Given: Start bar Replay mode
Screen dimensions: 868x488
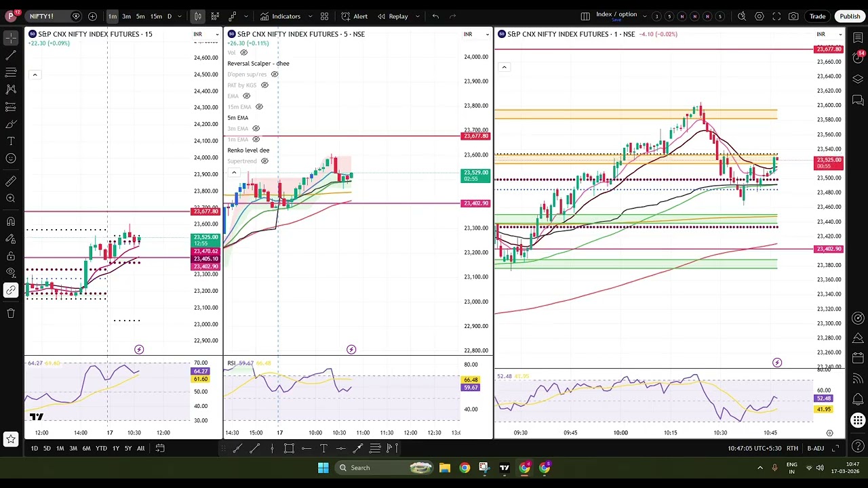Looking at the screenshot, I should [x=393, y=16].
